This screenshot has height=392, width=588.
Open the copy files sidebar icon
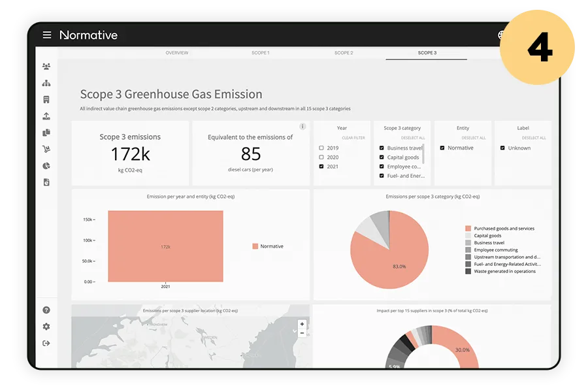(46, 133)
